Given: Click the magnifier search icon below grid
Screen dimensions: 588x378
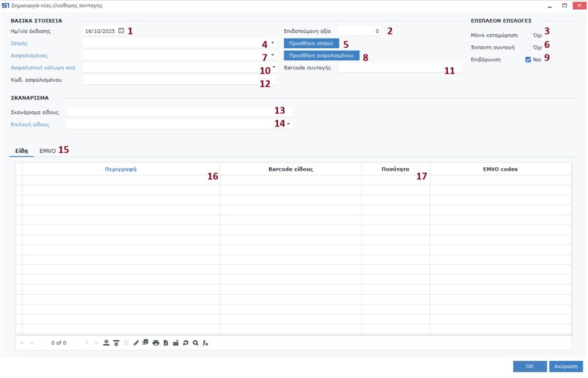Looking at the screenshot, I should click(196, 342).
